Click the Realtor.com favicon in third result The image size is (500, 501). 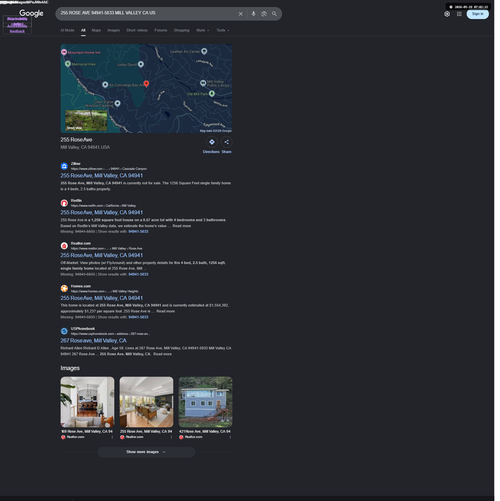pos(64,246)
